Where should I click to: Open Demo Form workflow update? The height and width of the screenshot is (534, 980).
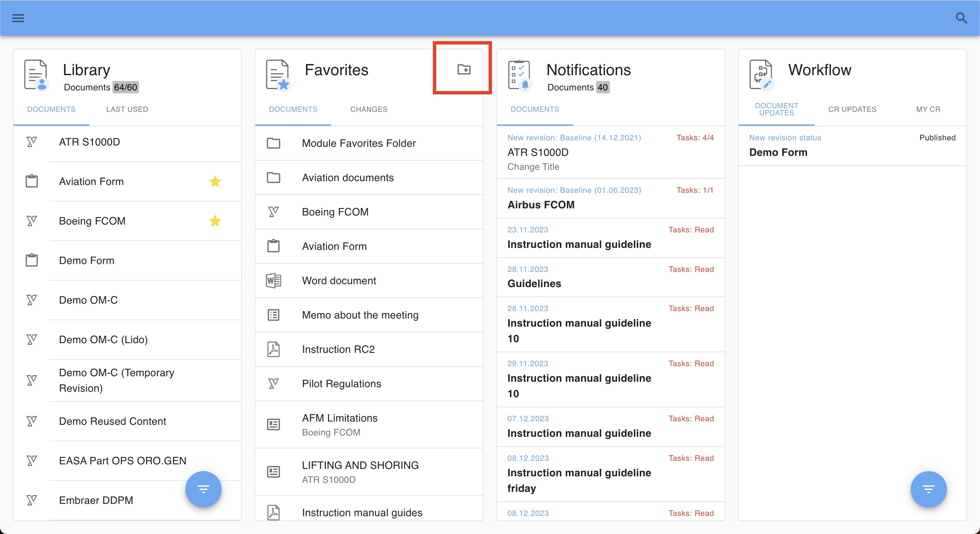[x=778, y=152]
